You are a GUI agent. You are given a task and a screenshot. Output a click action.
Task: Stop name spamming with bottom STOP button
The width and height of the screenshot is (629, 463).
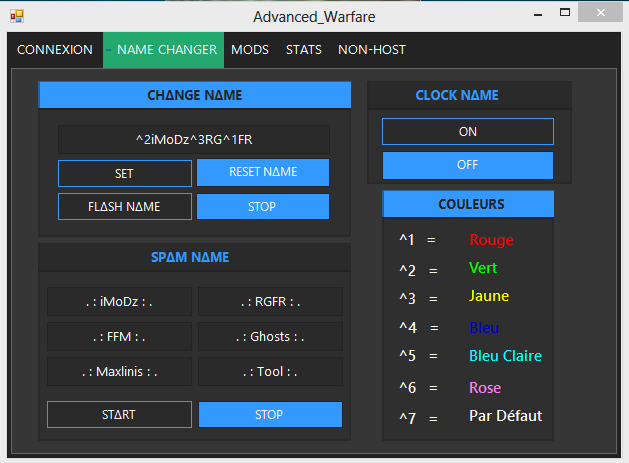[270, 414]
